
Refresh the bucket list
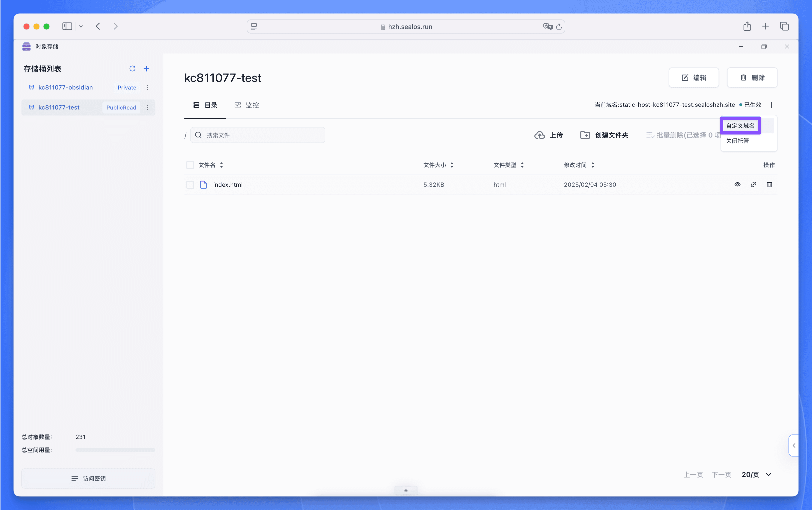[x=132, y=69]
